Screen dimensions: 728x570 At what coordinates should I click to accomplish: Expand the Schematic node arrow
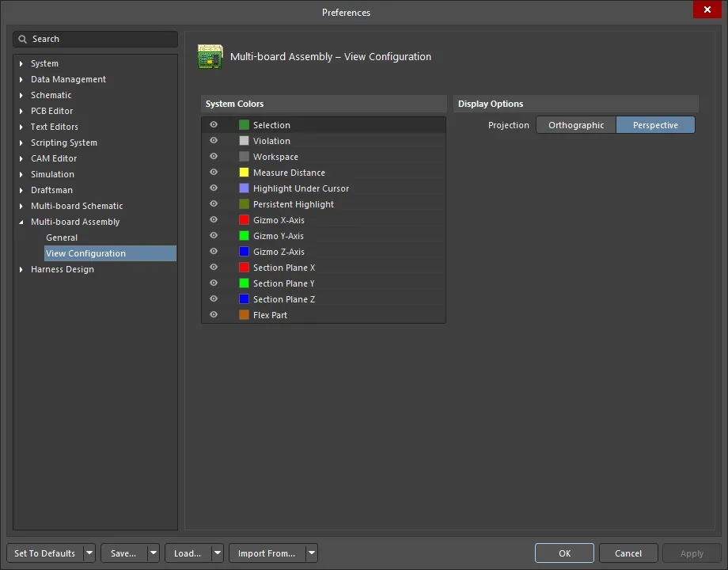(x=21, y=95)
